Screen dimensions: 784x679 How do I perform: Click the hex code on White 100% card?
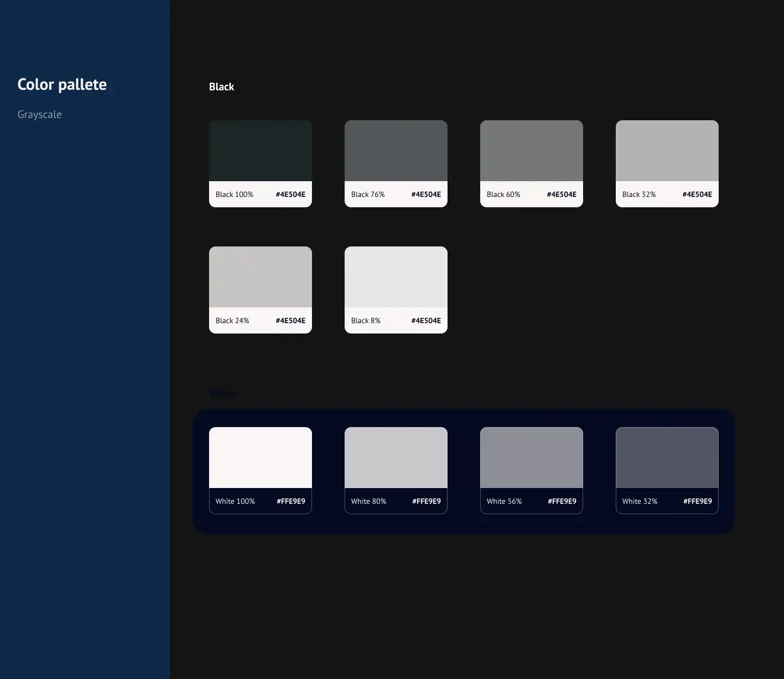point(291,501)
